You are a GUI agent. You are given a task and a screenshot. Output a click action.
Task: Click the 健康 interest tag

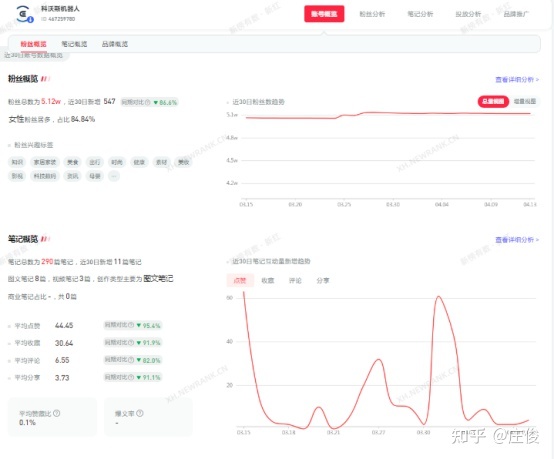139,162
